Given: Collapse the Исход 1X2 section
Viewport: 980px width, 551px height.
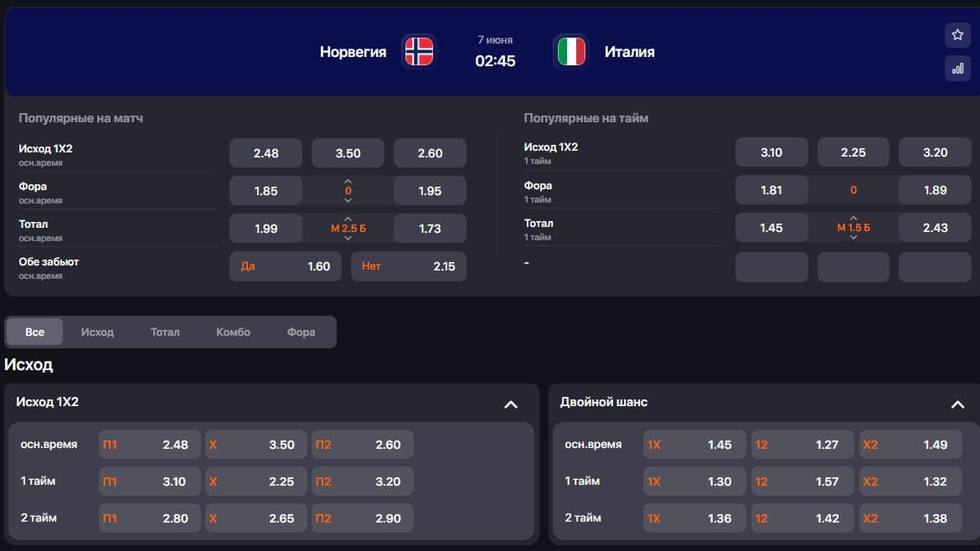Looking at the screenshot, I should pyautogui.click(x=511, y=404).
